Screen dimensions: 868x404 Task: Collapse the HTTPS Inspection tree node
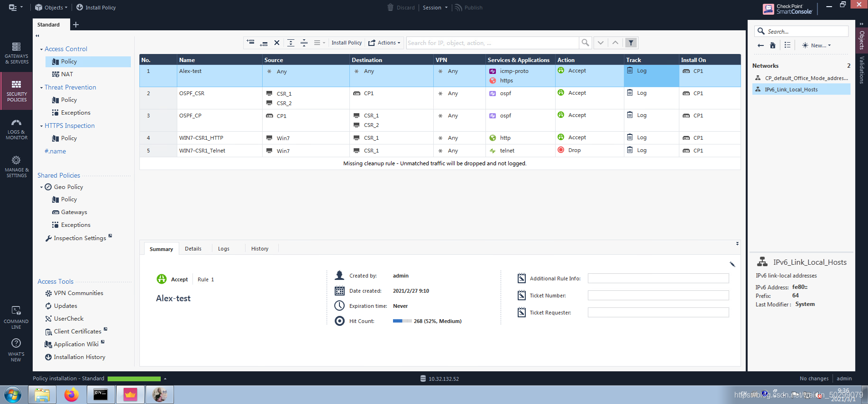tap(41, 126)
